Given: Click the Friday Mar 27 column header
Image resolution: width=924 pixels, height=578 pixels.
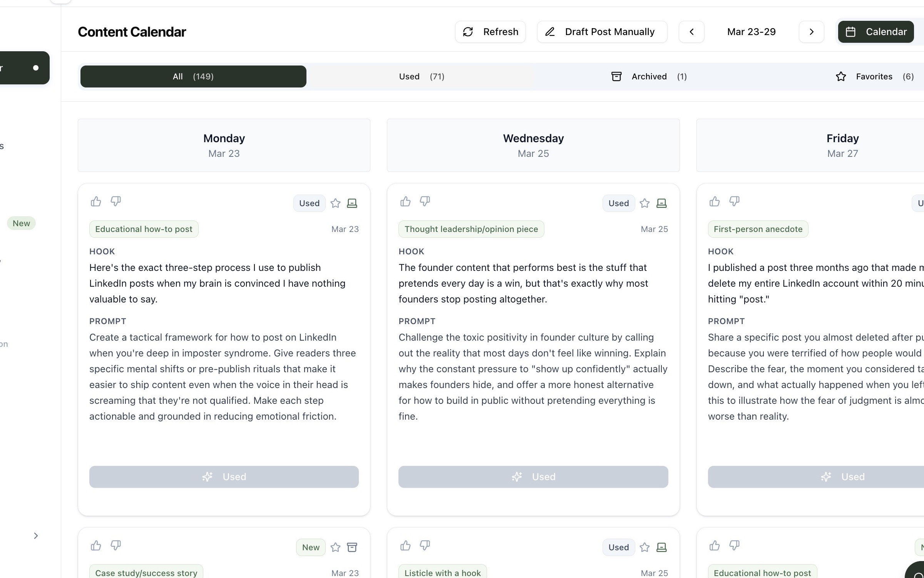Looking at the screenshot, I should [x=810, y=145].
